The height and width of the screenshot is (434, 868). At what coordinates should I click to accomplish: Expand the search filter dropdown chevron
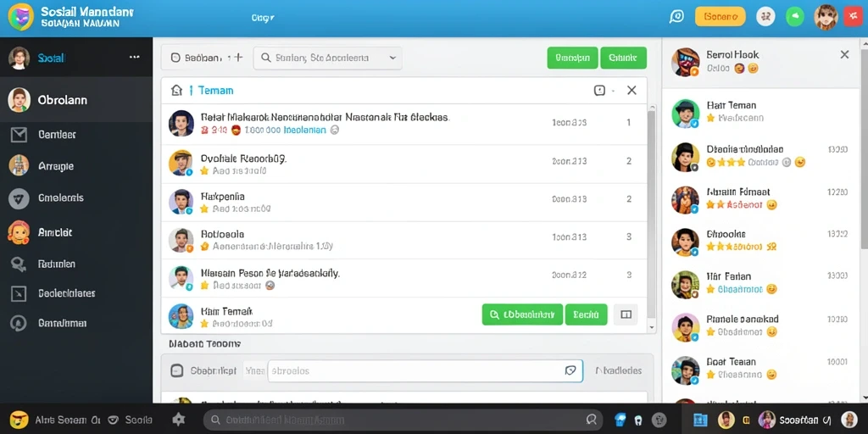pos(392,58)
